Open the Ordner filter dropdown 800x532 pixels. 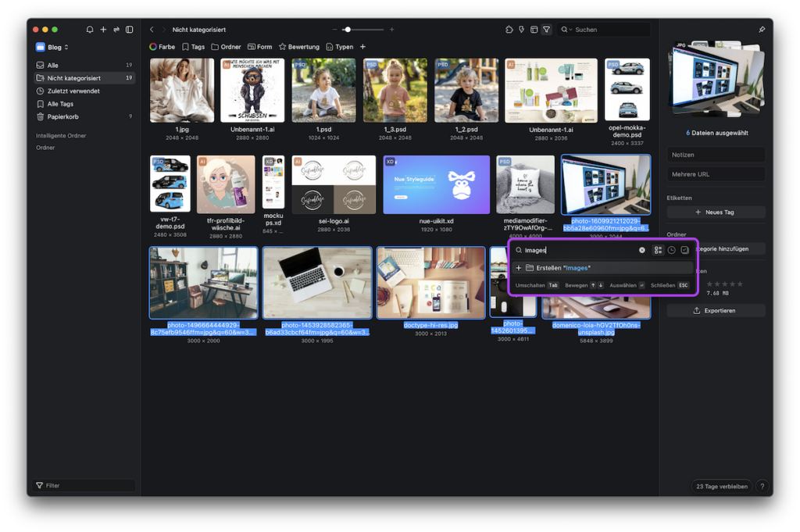pyautogui.click(x=226, y=47)
